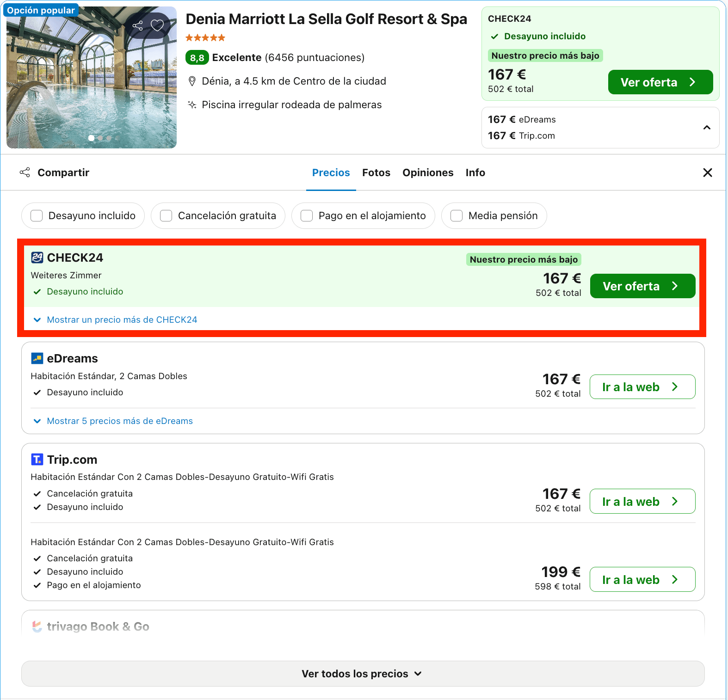Click the hotel title Denia Marriott La Sella
Image resolution: width=728 pixels, height=700 pixels.
tap(326, 19)
